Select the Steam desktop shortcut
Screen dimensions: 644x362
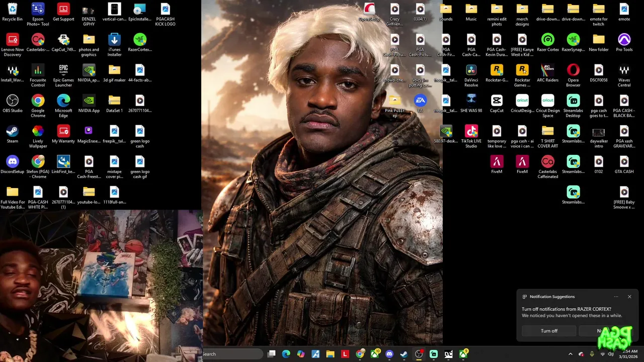pyautogui.click(x=12, y=134)
